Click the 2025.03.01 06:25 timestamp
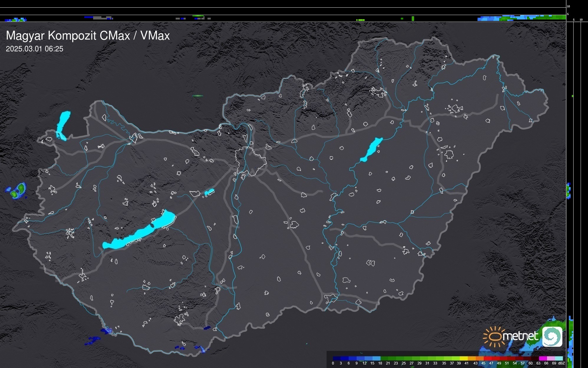588x368 pixels. pyautogui.click(x=34, y=49)
